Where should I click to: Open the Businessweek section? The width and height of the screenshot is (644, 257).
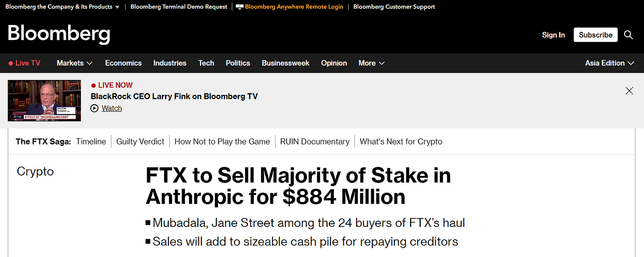[285, 63]
